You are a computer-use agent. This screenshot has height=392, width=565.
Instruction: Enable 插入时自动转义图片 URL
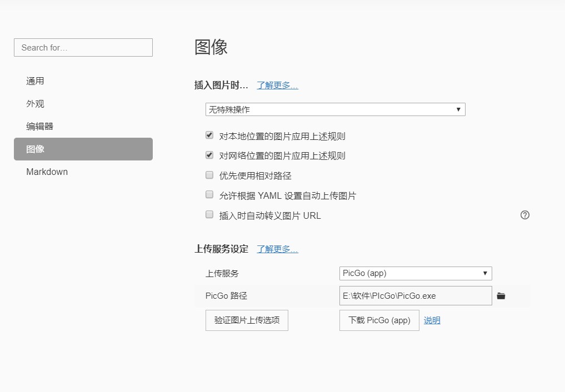[x=209, y=214]
